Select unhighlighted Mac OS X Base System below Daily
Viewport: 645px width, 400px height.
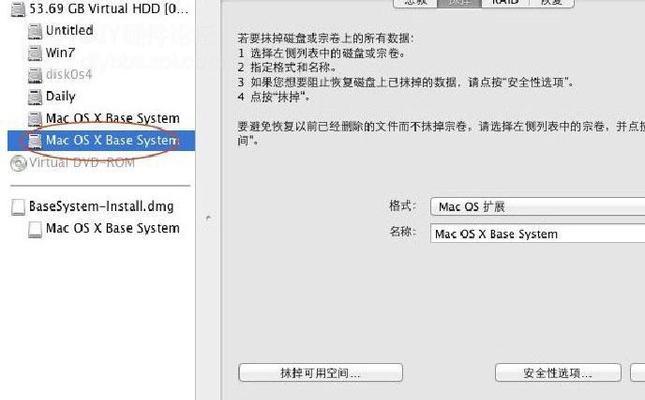35,119
